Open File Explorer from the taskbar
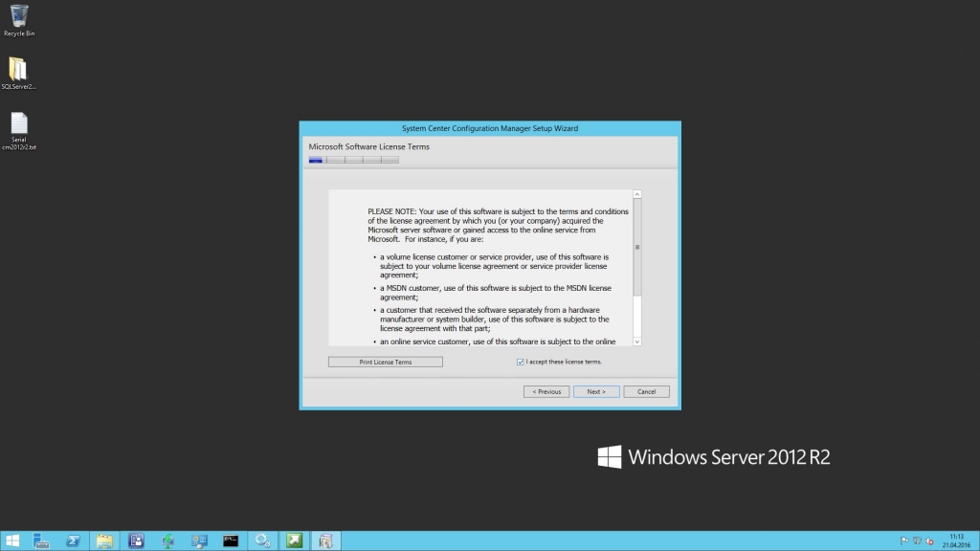 [x=104, y=540]
